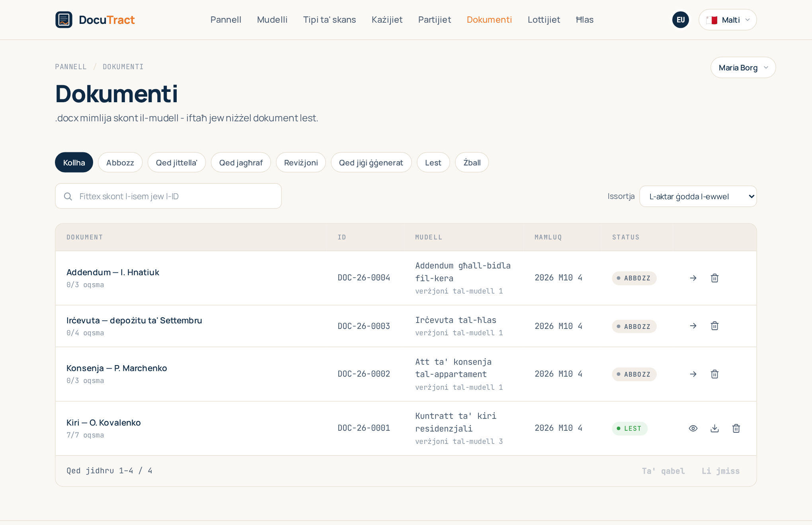Screen dimensions: 812x525
Task: Open the Addendum — I. Hnatiuk title
Action: click(x=113, y=272)
